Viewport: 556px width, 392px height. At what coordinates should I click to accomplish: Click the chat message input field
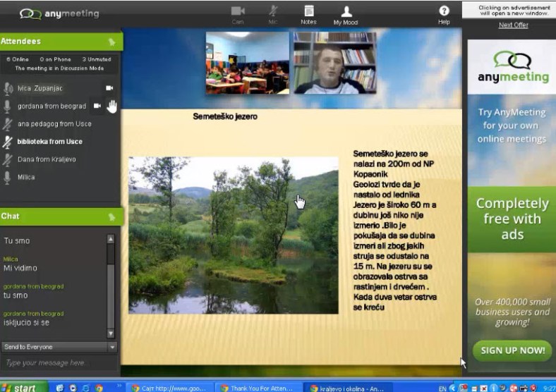[x=58, y=362]
